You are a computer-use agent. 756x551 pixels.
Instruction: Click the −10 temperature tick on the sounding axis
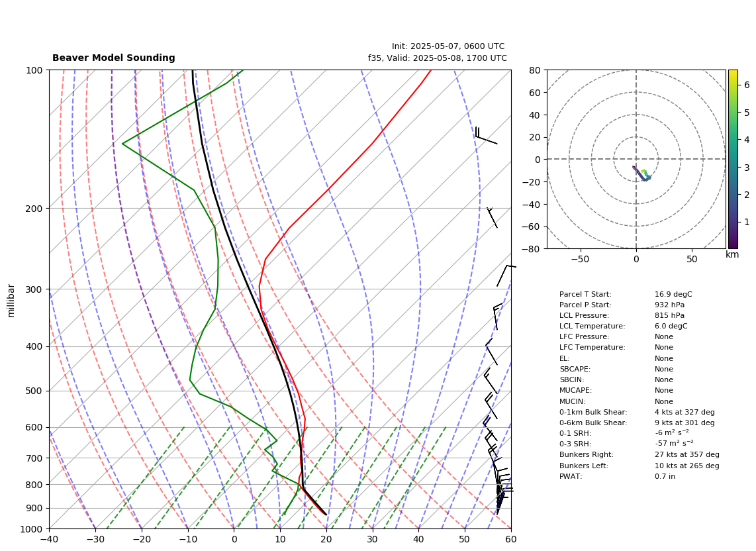pyautogui.click(x=187, y=539)
